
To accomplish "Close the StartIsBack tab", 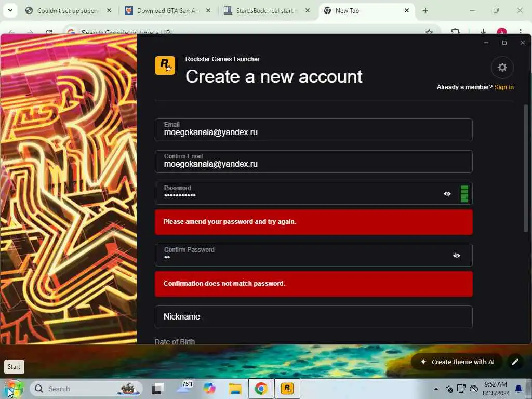I will pyautogui.click(x=308, y=11).
